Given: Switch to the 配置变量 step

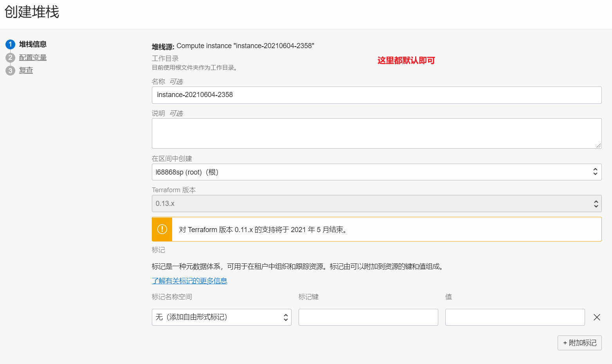Looking at the screenshot, I should 33,57.
